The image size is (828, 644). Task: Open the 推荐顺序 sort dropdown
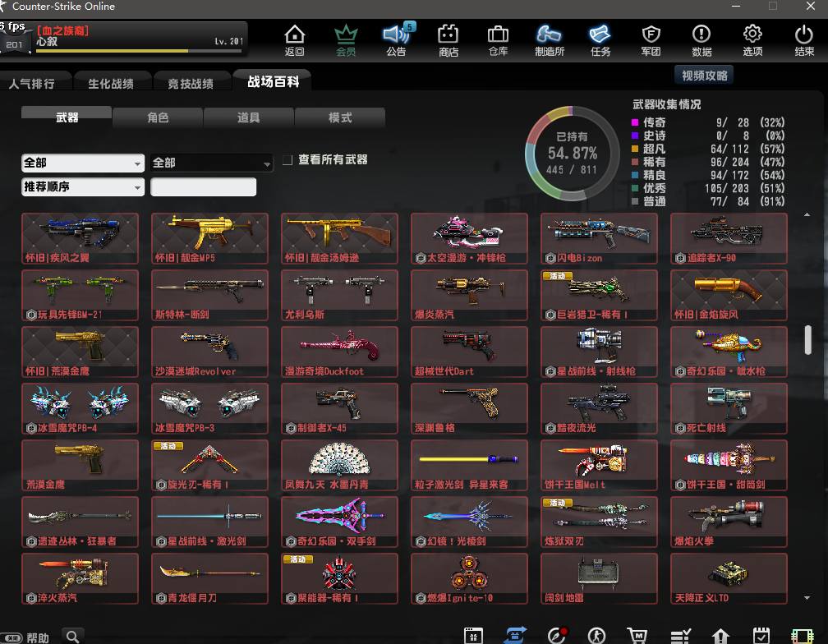[x=83, y=186]
